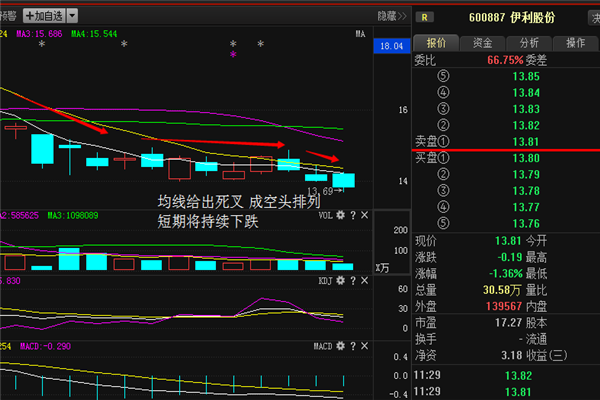The width and height of the screenshot is (600, 400).
Task: Switch to the 报价 tab
Action: click(x=437, y=43)
